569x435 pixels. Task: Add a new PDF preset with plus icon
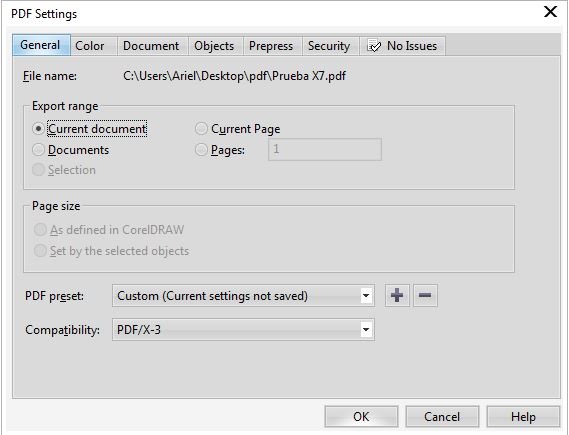pos(397,295)
